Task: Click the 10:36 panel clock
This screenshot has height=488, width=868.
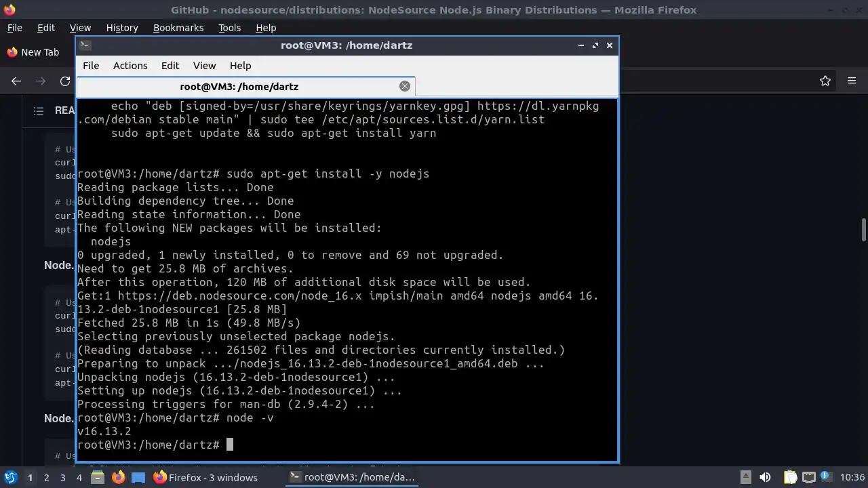Action: [852, 477]
